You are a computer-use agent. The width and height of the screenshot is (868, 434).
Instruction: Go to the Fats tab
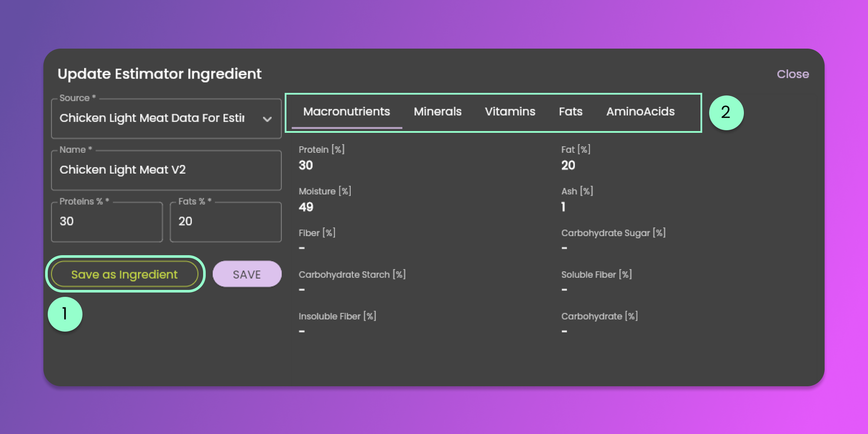(x=570, y=112)
